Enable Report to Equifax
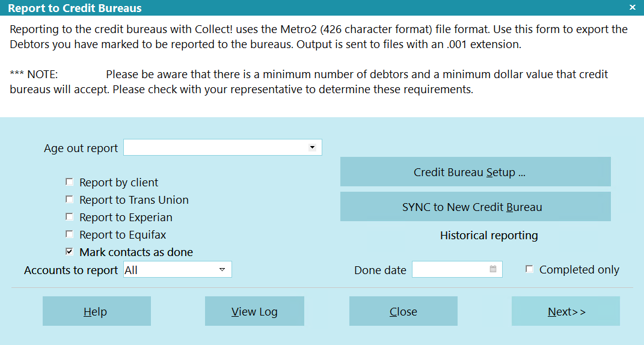 69,234
